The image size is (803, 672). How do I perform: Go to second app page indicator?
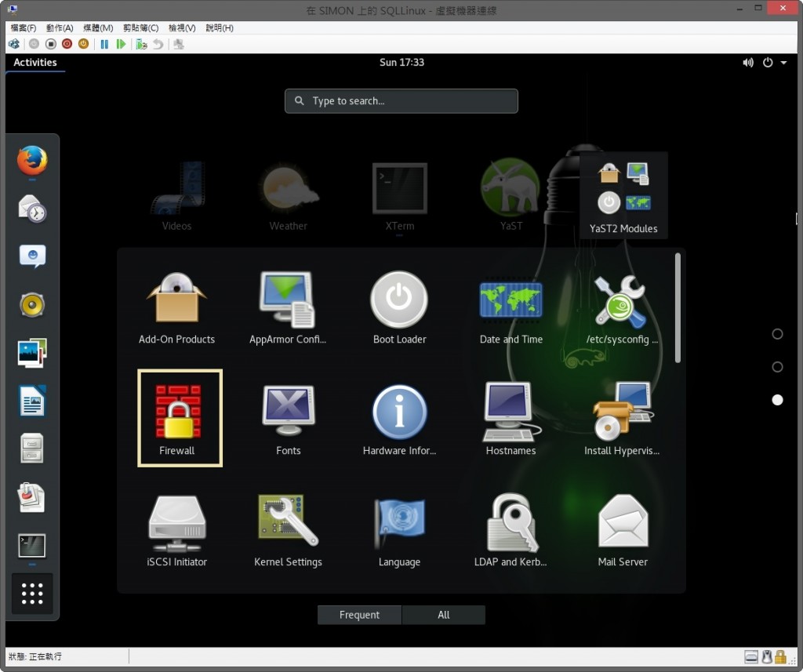(777, 367)
